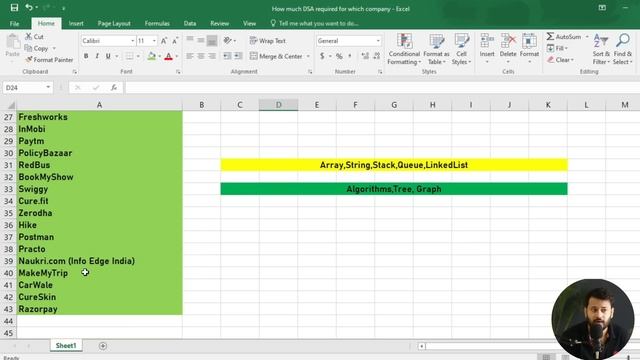Click the Save icon in the title bar
Viewport: 640px width, 360px height.
click(14, 8)
